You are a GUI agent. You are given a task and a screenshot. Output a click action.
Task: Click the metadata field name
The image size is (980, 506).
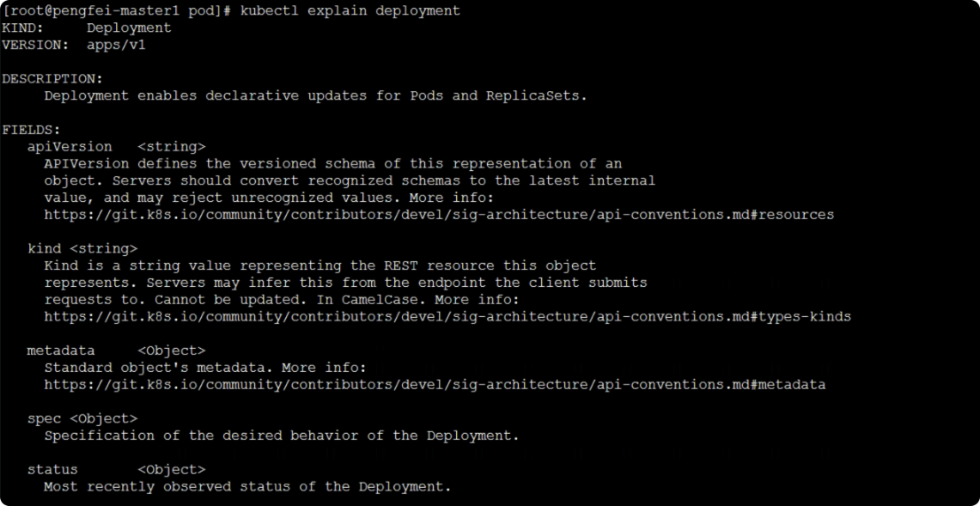61,351
